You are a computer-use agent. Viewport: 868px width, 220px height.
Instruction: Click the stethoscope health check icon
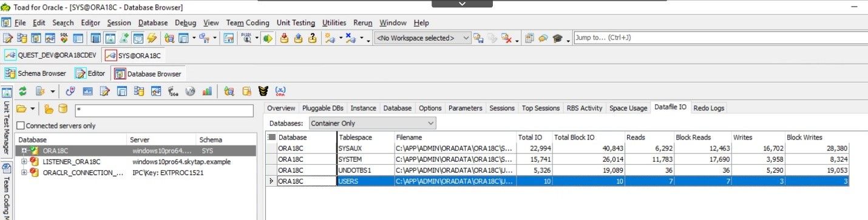tap(70, 91)
